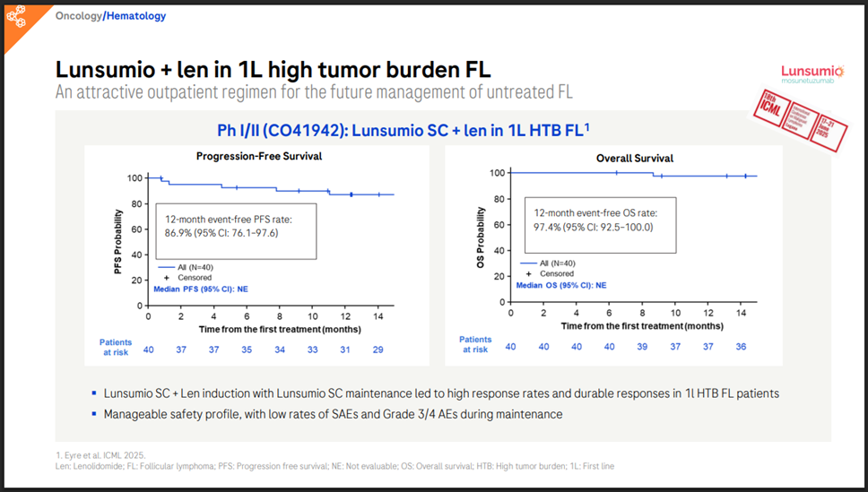
Task: Click the footnote '1. Eyre et al. ICML 2025.'
Action: 100,455
